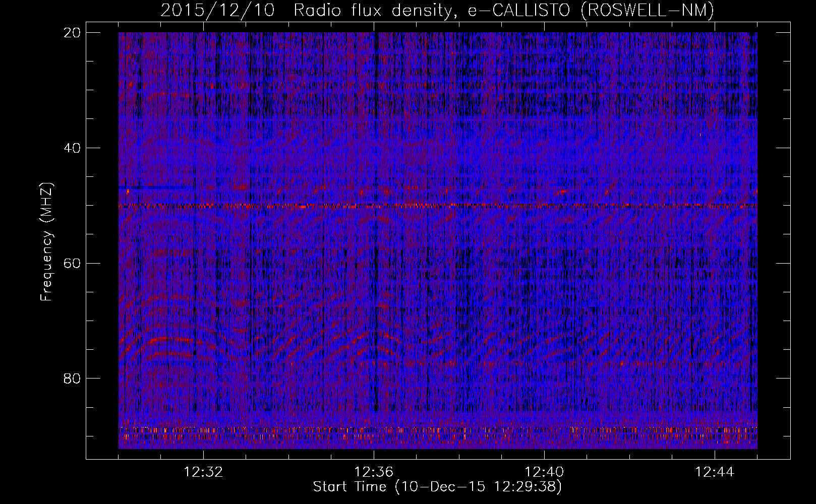Viewport: 816px width, 504px height.
Task: Click the short blue horizontal line near 47 MHz
Action: 151,187
